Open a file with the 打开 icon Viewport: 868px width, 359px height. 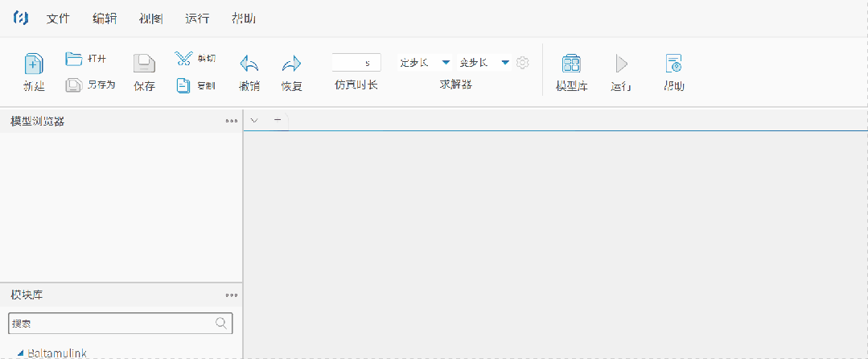[x=74, y=59]
